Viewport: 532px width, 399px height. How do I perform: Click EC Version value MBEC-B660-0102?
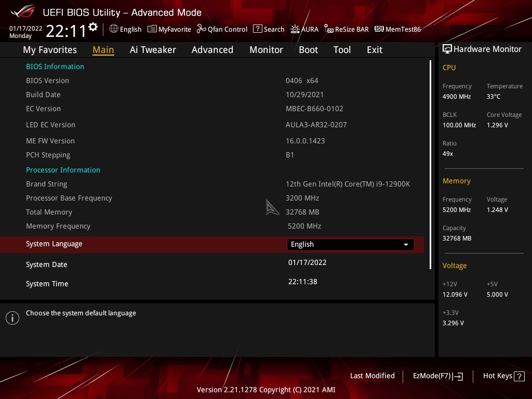pos(314,109)
